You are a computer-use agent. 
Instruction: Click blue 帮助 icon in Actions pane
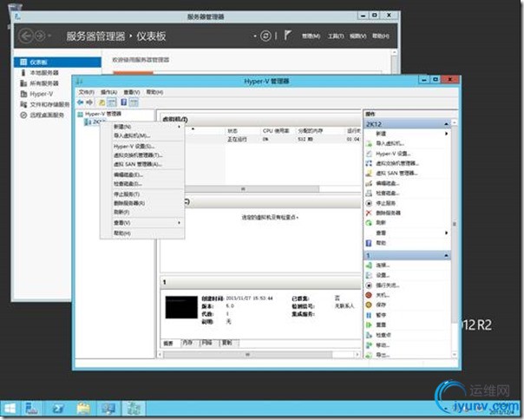369,243
